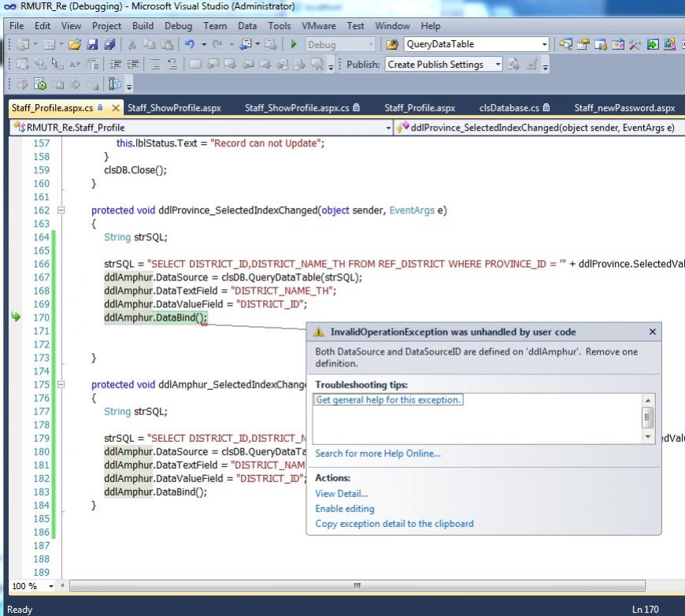
Task: Open the 100 % zoom dropdown
Action: point(51,586)
